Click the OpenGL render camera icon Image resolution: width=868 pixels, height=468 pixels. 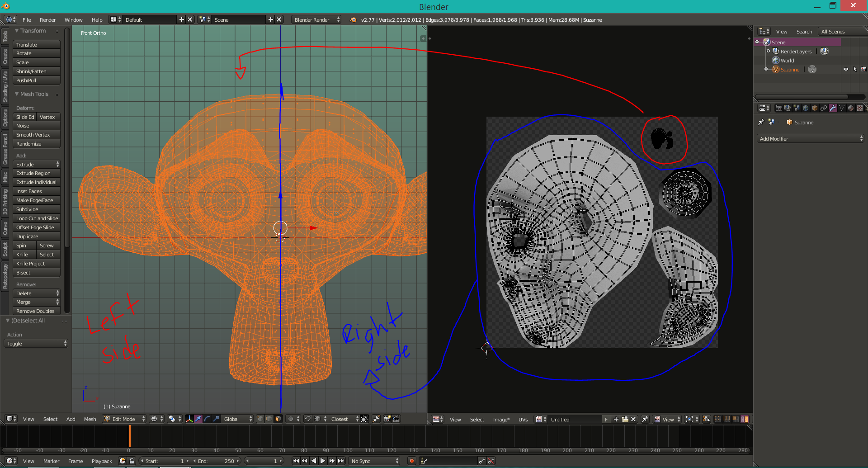tap(387, 419)
